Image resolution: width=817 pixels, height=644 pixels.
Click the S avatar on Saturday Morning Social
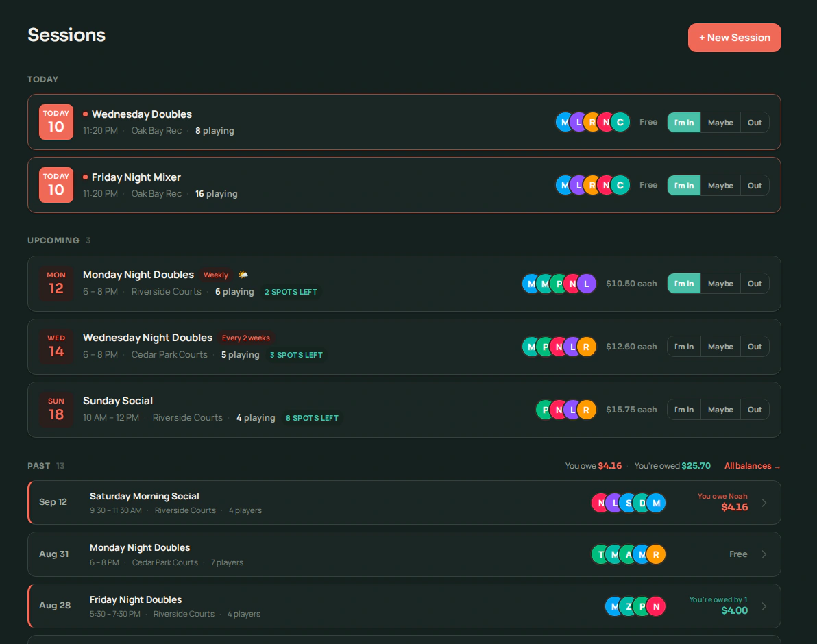tap(627, 503)
